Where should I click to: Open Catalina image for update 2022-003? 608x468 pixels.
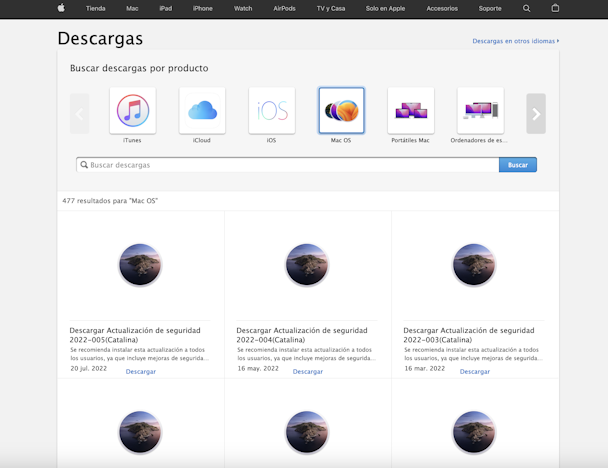coord(474,265)
